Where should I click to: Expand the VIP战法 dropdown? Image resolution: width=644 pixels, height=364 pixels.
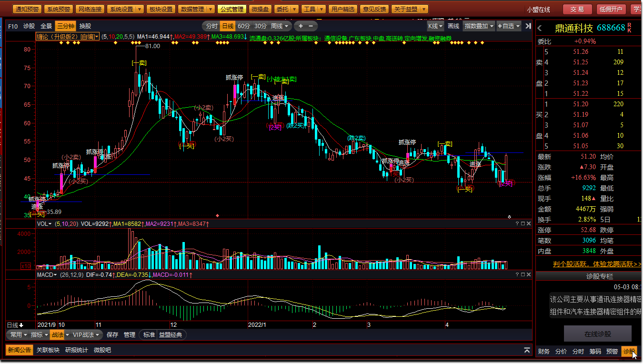click(86, 335)
